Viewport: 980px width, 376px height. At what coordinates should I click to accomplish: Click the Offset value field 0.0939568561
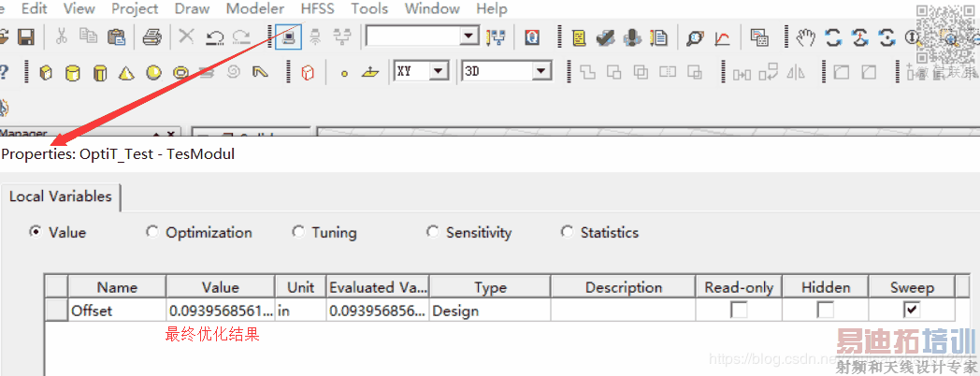(221, 310)
